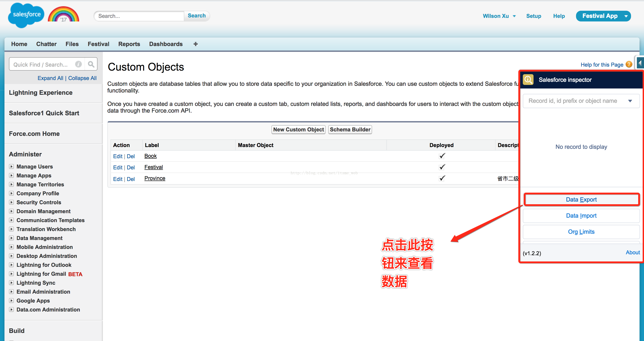The height and width of the screenshot is (341, 644).
Task: Switch to the Reports tab
Action: (x=129, y=44)
